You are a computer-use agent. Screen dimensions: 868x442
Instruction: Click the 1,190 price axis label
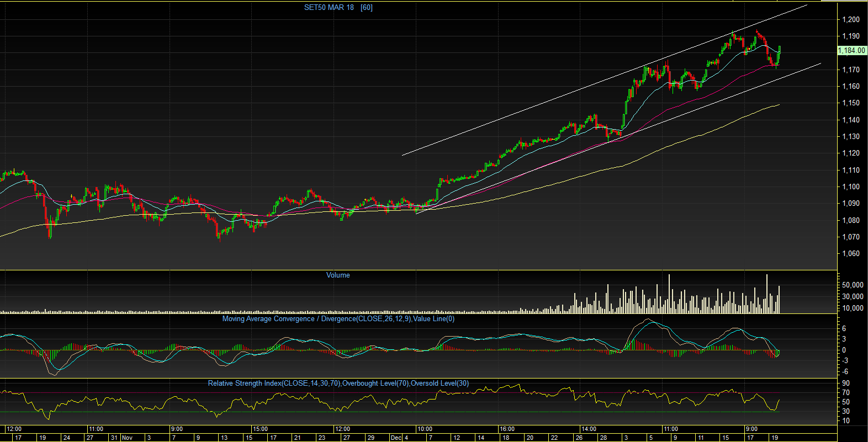[x=851, y=36]
